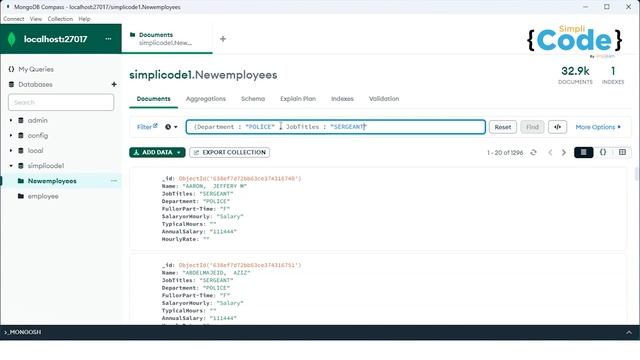640x360 pixels.
Task: Open the Collection menu
Action: pos(60,19)
